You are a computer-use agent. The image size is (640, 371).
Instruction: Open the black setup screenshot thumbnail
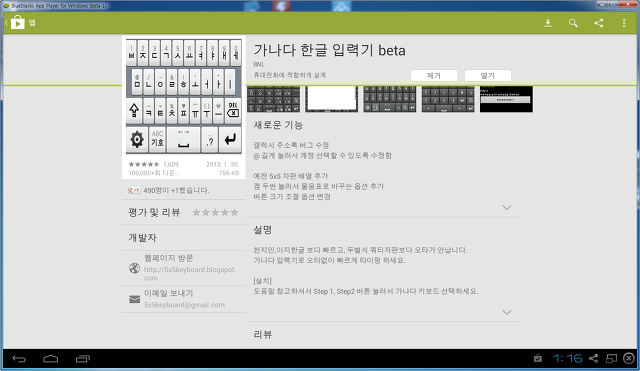[x=506, y=99]
